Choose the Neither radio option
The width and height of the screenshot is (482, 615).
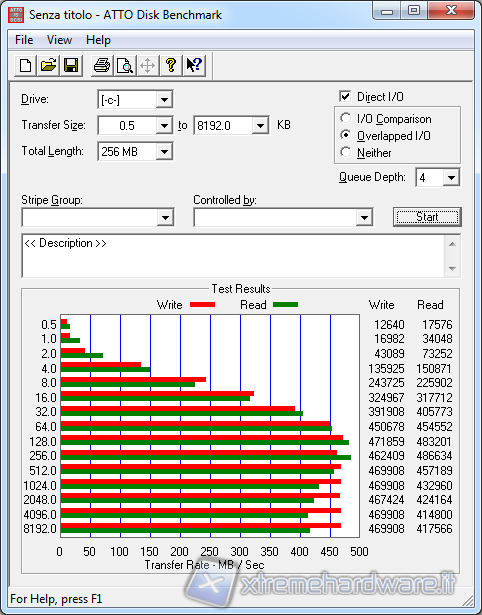pos(346,152)
